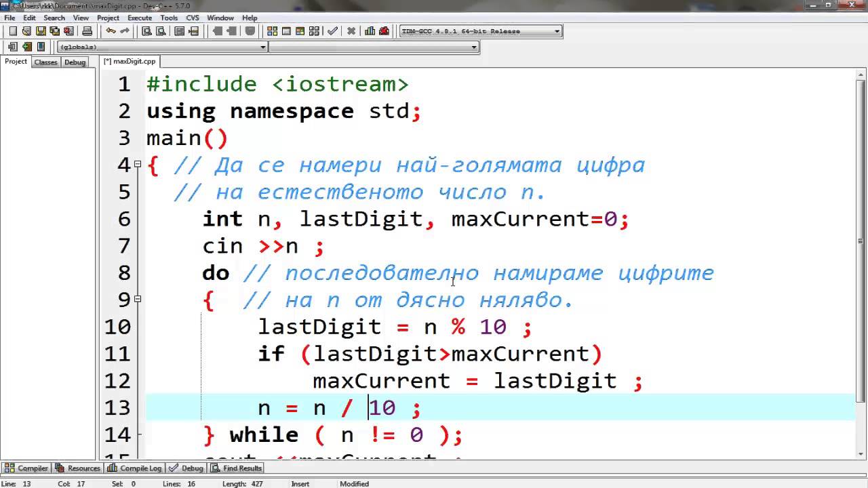Open the File menu
This screenshot has height=488, width=868.
pos(9,18)
